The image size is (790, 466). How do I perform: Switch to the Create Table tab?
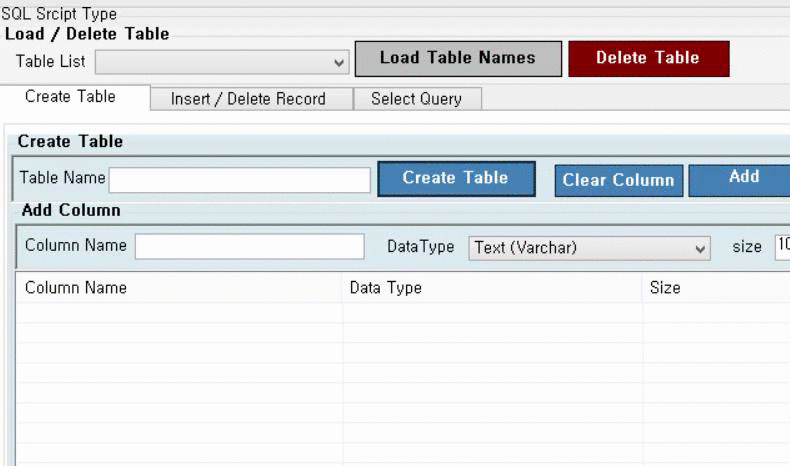[x=70, y=97]
